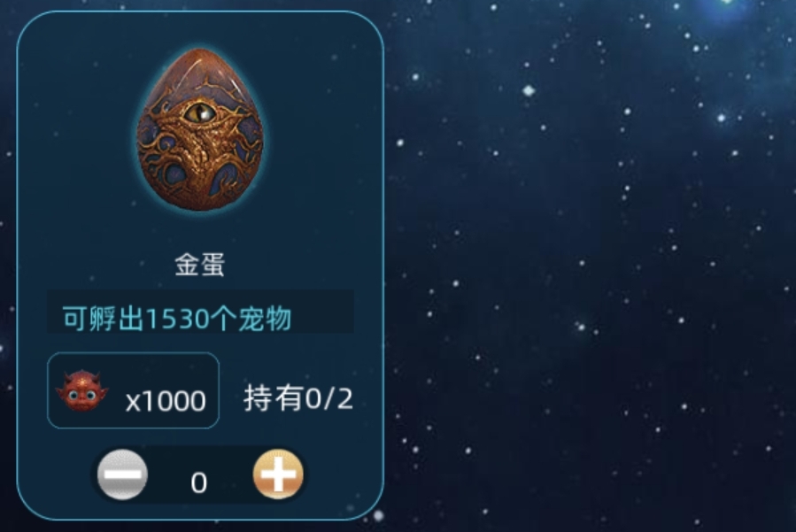Tap the large bright star in sky
This screenshot has width=796, height=532.
pyautogui.click(x=529, y=91)
